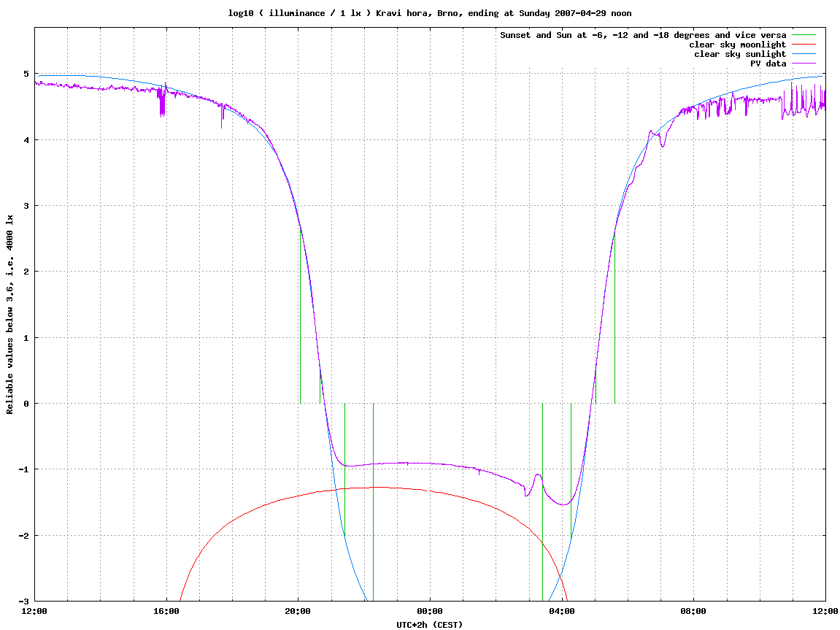
Task: Click the y-axis tick label -1
Action: (x=23, y=470)
